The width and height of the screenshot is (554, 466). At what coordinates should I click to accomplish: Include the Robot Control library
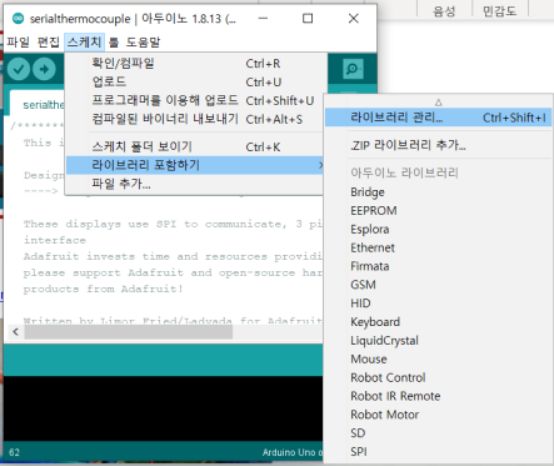(x=438, y=378)
